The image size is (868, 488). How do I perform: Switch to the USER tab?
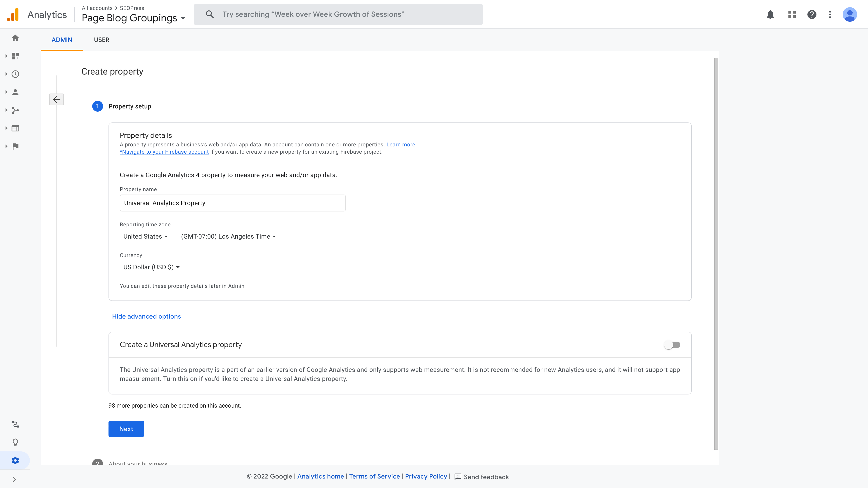point(101,40)
